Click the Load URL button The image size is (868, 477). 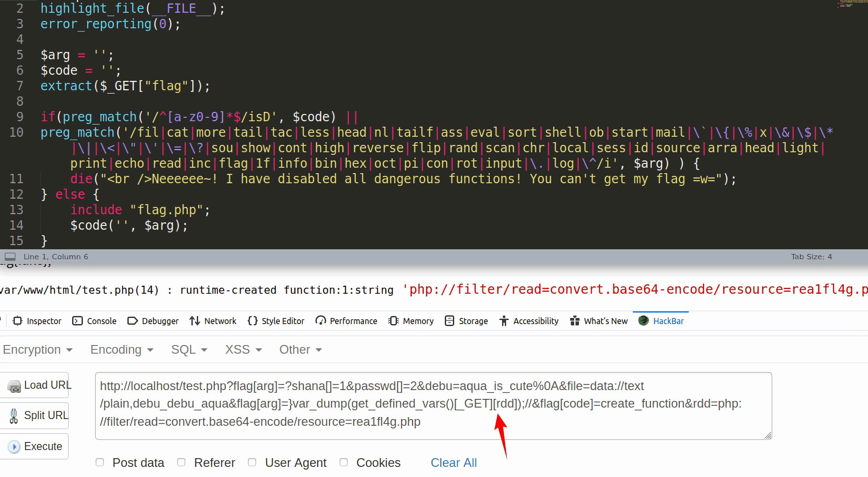(x=34, y=385)
